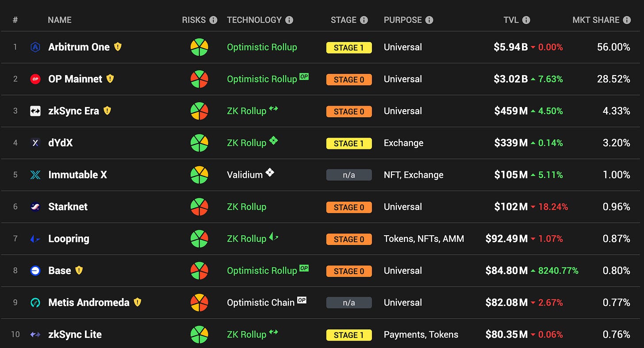The width and height of the screenshot is (644, 348).
Task: Click the 18.24% decrease for Starknet
Action: [x=553, y=207]
